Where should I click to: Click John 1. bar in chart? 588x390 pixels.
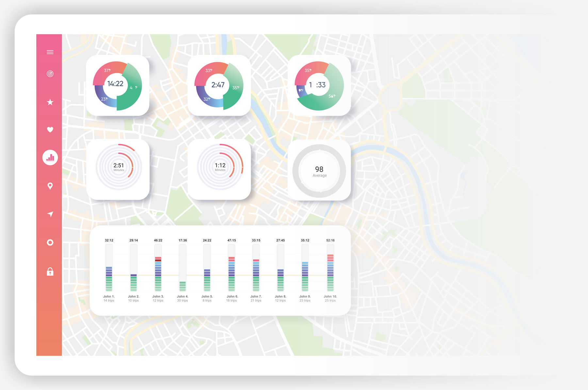tap(109, 268)
